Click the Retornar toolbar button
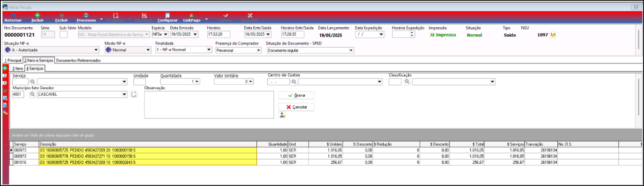The image size is (644, 186). [x=13, y=18]
